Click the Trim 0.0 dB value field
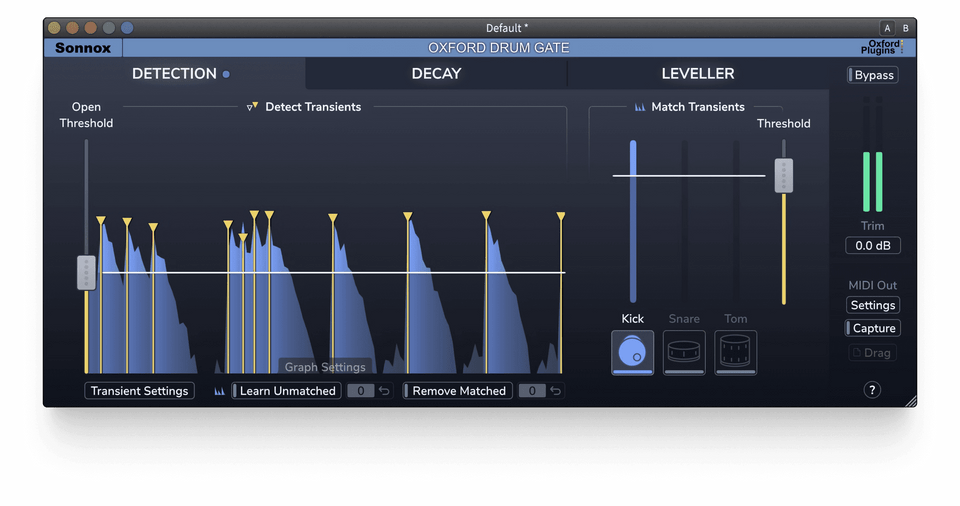Viewport: 960px width, 506px height. 872,246
